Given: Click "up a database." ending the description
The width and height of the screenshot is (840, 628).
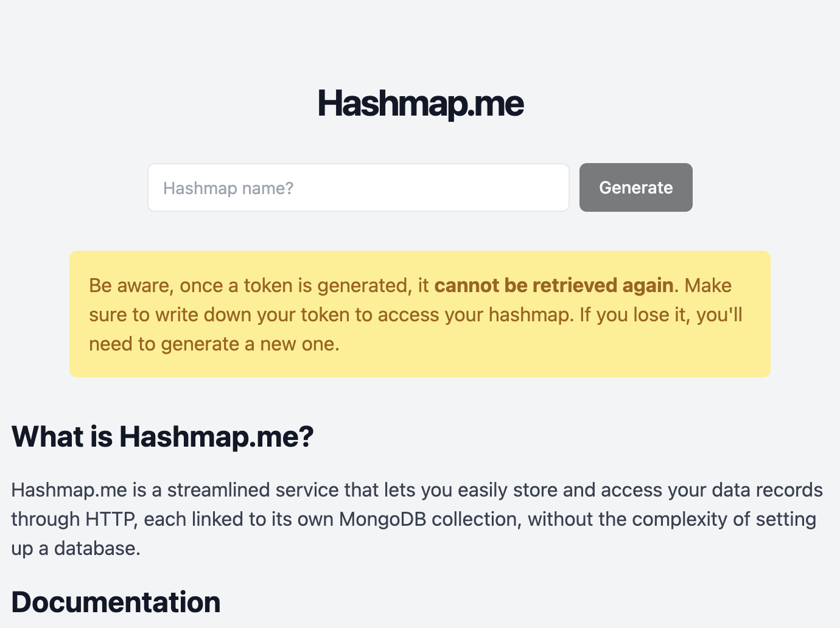Looking at the screenshot, I should [76, 548].
